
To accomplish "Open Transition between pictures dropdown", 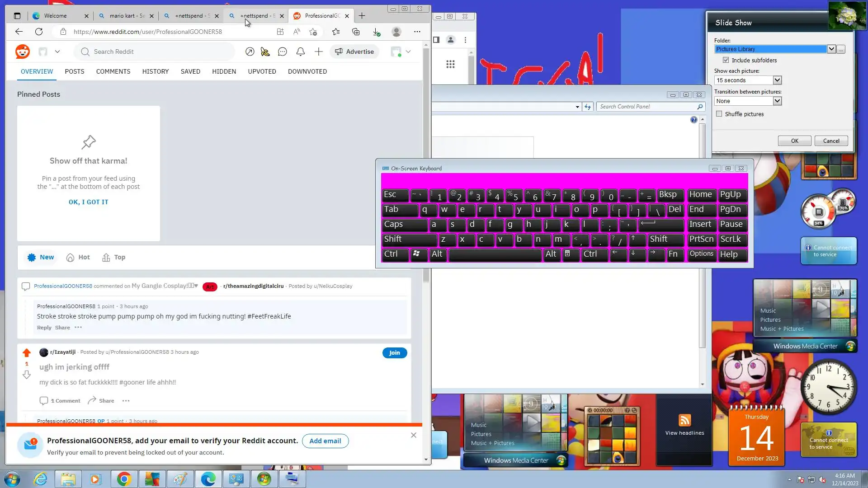I will click(x=777, y=101).
